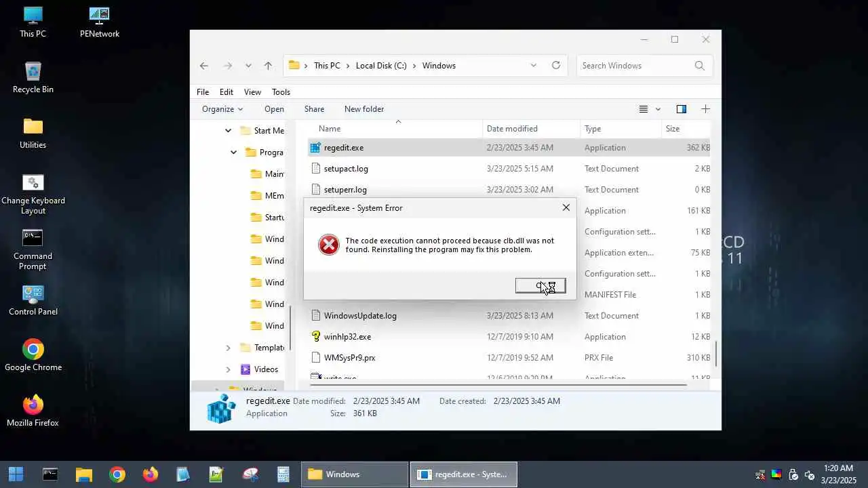Open the File menu
Viewport: 868px width, 488px height.
pos(203,92)
